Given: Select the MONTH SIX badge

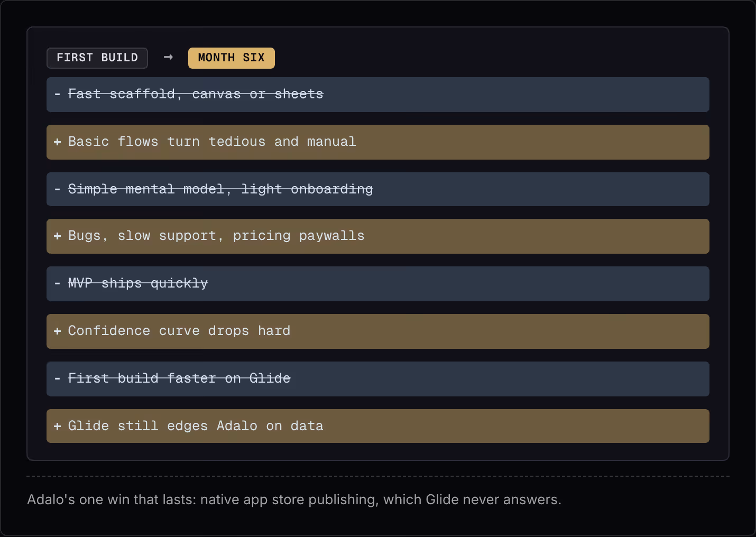Looking at the screenshot, I should click(232, 58).
